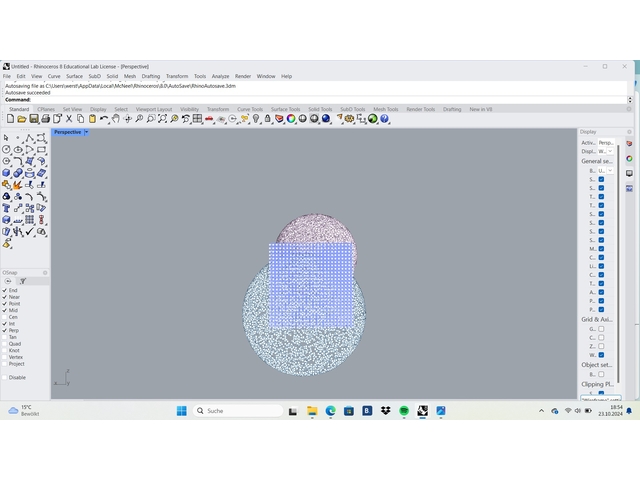The width and height of the screenshot is (640, 480).
Task: Select the Polyline tool in sidebar
Action: [x=29, y=138]
